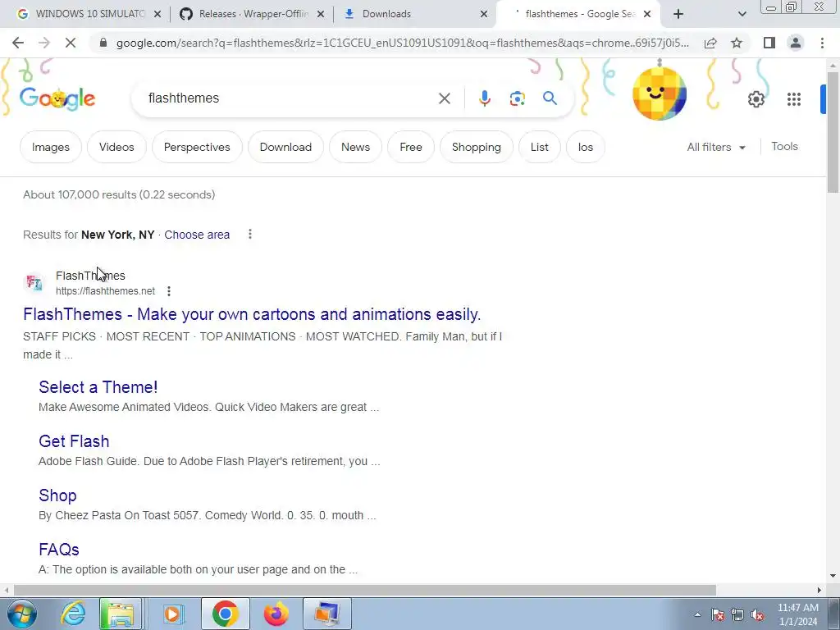The height and width of the screenshot is (630, 840).
Task: Open Windows Explorer folder on the taskbar
Action: tap(121, 614)
